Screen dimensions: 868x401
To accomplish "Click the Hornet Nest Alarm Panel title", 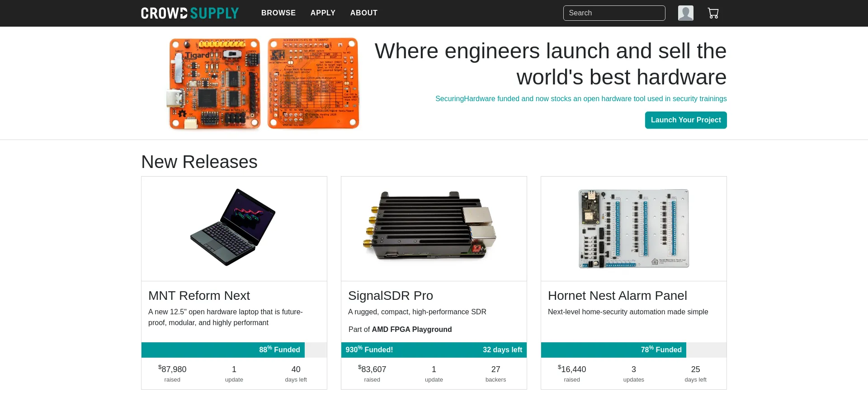I will coord(617,296).
